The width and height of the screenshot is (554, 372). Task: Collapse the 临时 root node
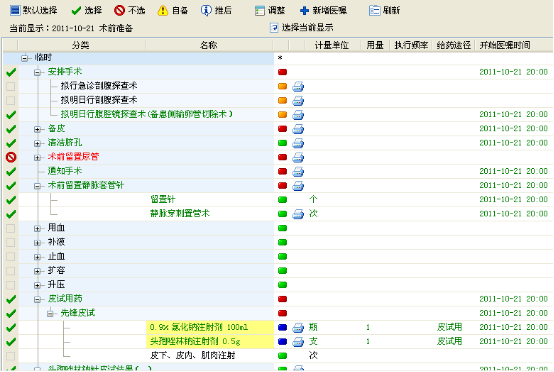[x=24, y=58]
